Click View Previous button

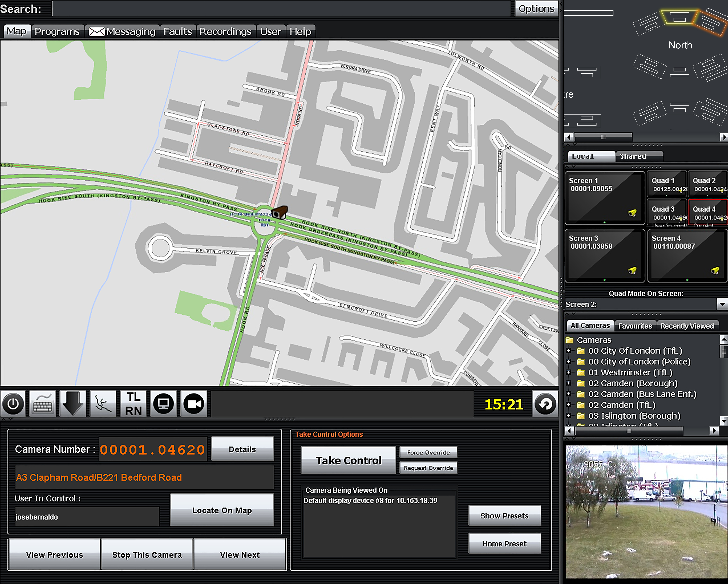pyautogui.click(x=54, y=555)
